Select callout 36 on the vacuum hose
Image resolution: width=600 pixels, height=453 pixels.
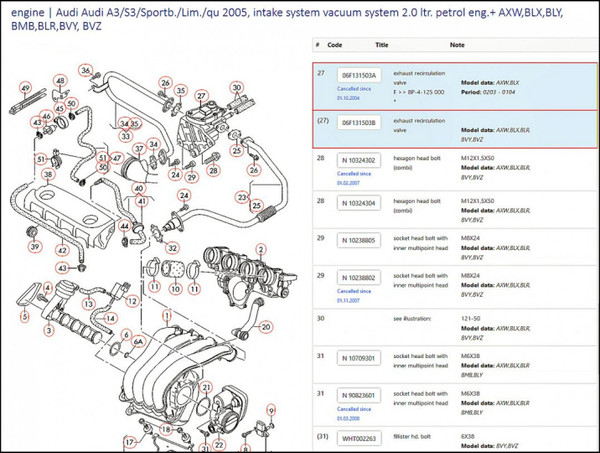point(87,70)
